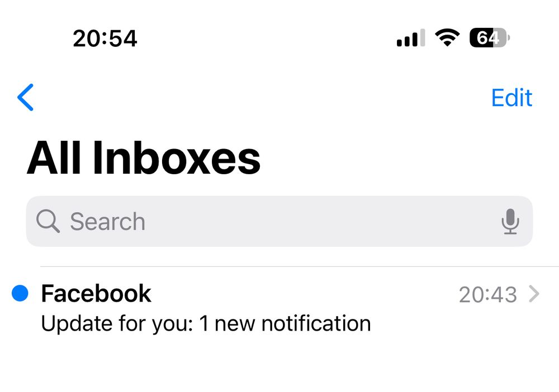Tap the divider line above the Facebook email

pos(300,266)
